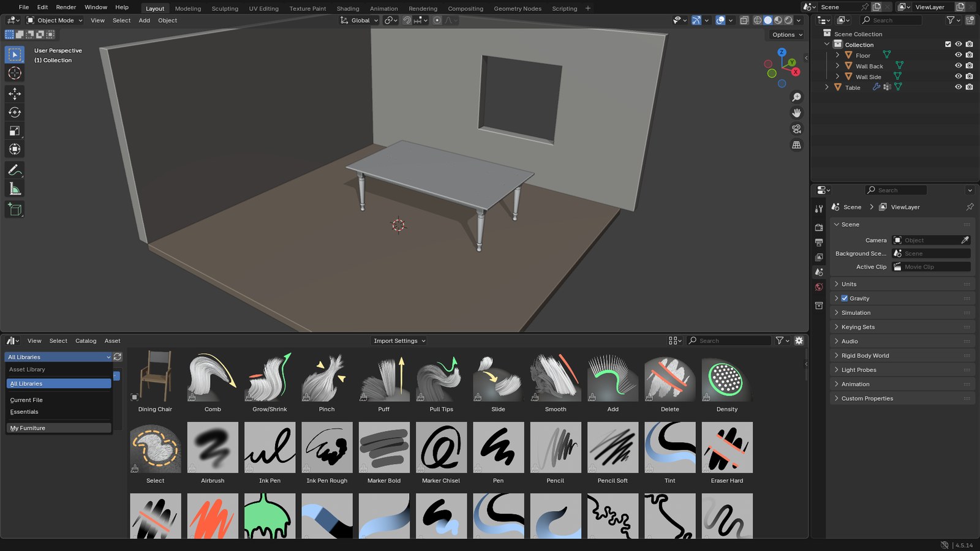Hide the Floor object in viewport

click(x=959, y=55)
